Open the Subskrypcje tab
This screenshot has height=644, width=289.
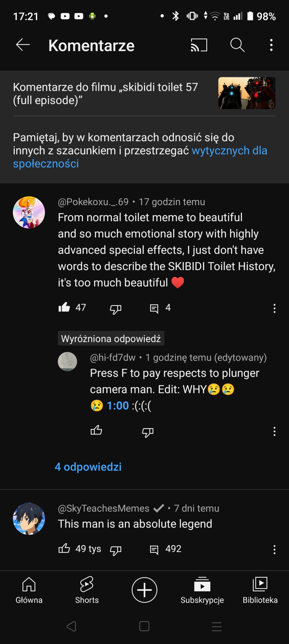click(202, 590)
